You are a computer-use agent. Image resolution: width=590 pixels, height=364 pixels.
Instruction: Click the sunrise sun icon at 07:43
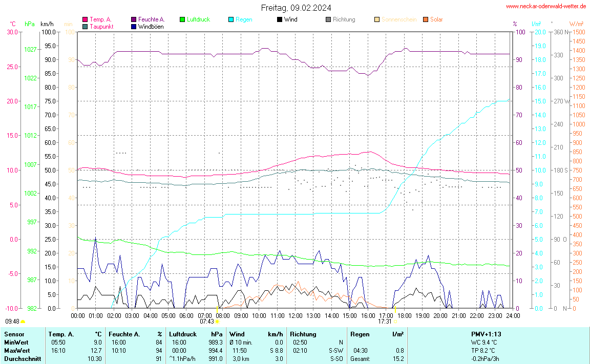[218, 322]
